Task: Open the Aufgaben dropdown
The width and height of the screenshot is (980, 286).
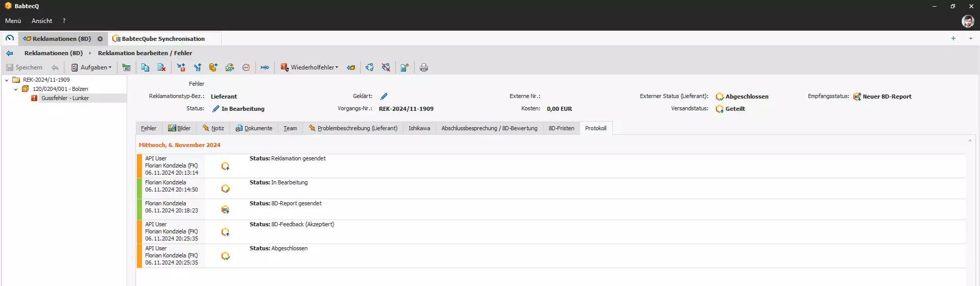Action: [x=91, y=67]
